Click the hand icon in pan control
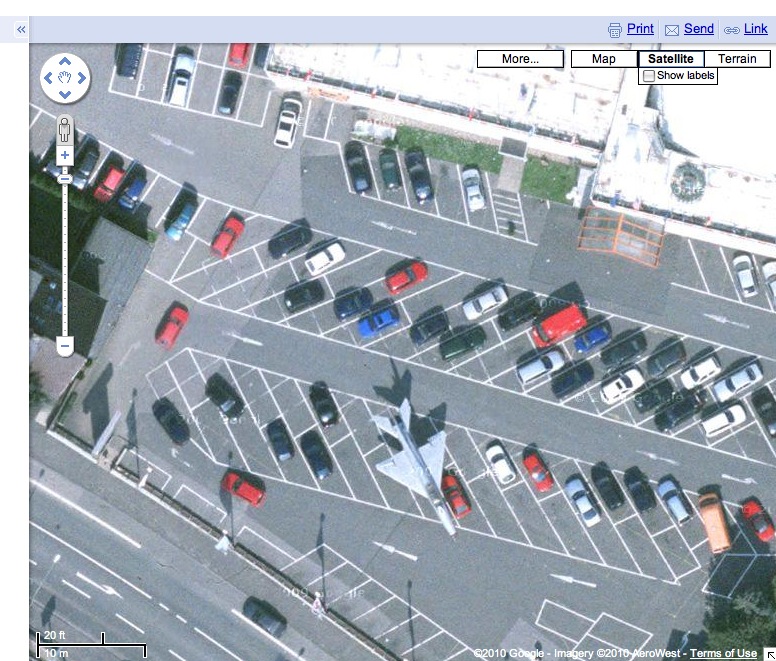776x661 pixels. [x=65, y=77]
